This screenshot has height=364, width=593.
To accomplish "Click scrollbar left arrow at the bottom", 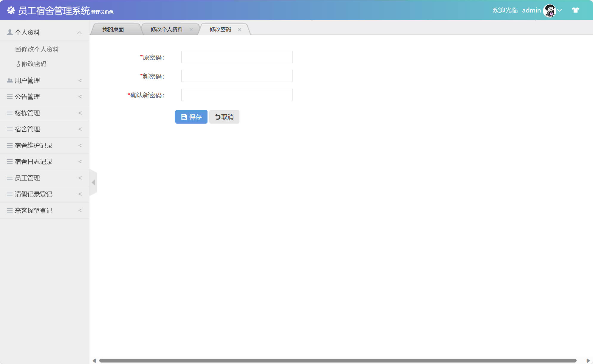I will click(x=94, y=360).
